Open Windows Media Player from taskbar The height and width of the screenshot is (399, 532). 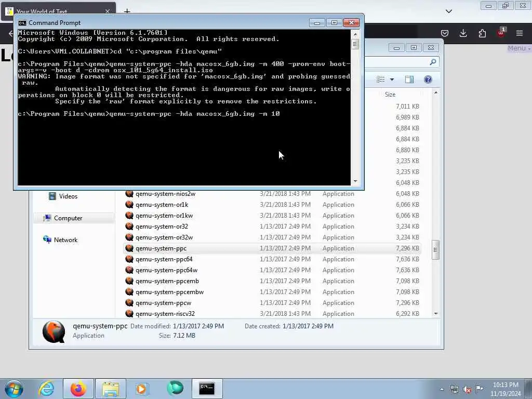tap(142, 389)
